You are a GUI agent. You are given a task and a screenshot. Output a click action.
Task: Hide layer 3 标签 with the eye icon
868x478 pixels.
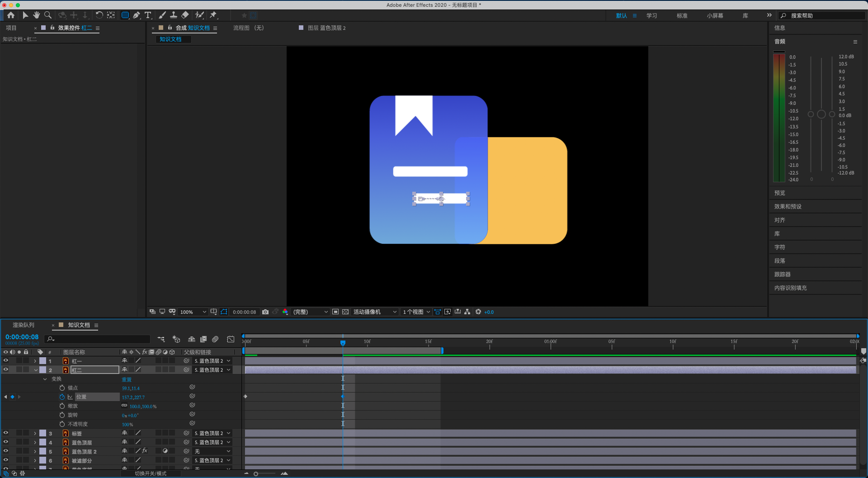[x=6, y=433]
